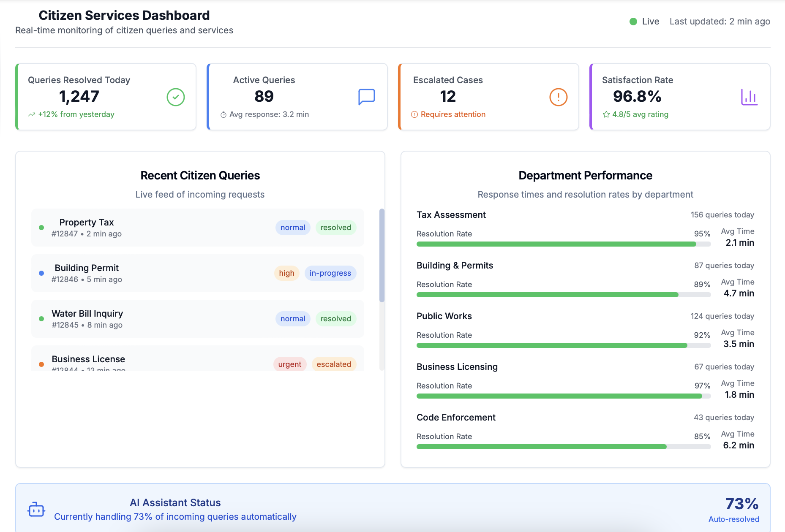The image size is (785, 532).
Task: Click the trending-up arrow on Queries Resolved card
Action: tap(31, 114)
